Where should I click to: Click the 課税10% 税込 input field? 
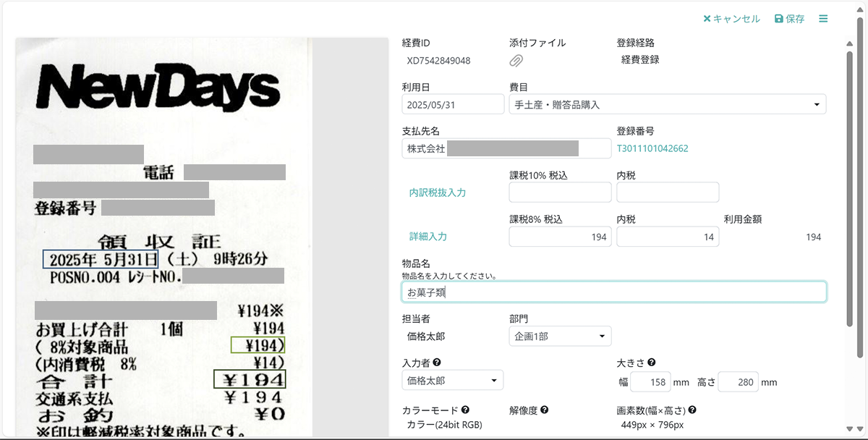click(x=561, y=192)
